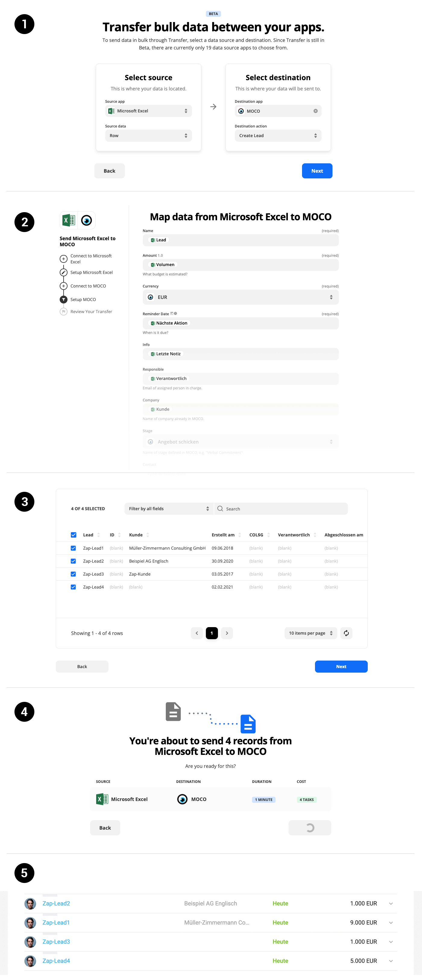The height and width of the screenshot is (980, 422).
Task: Open the Zap-Lead4 link
Action: coord(56,961)
